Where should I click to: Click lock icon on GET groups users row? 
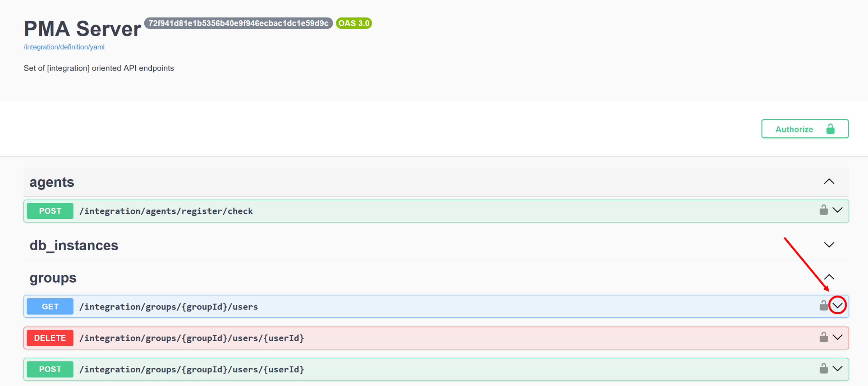[x=823, y=306]
